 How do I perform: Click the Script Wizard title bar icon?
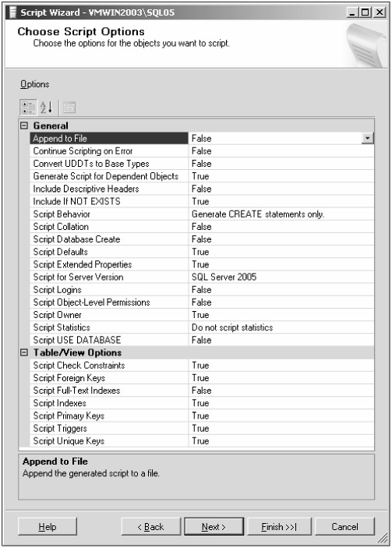[13, 12]
